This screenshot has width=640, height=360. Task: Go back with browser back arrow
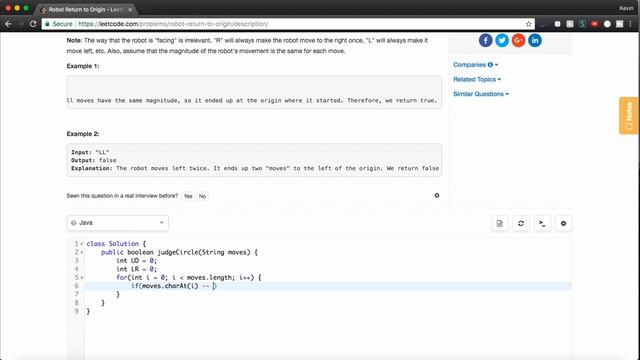8,24
